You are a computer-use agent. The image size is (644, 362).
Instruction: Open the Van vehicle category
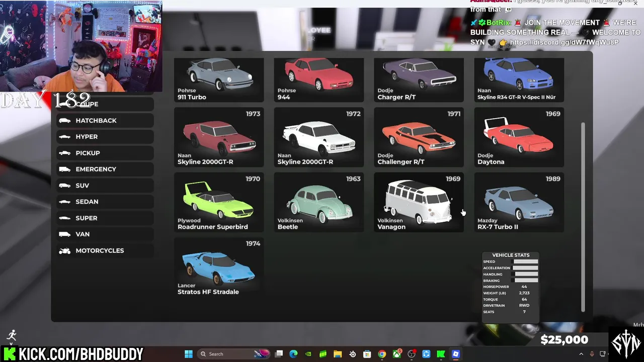pos(105,234)
